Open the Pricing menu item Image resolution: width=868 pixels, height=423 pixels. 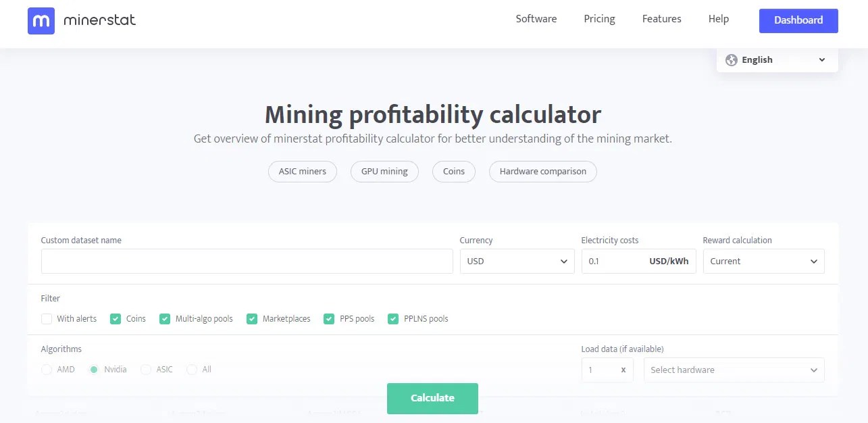(x=598, y=19)
